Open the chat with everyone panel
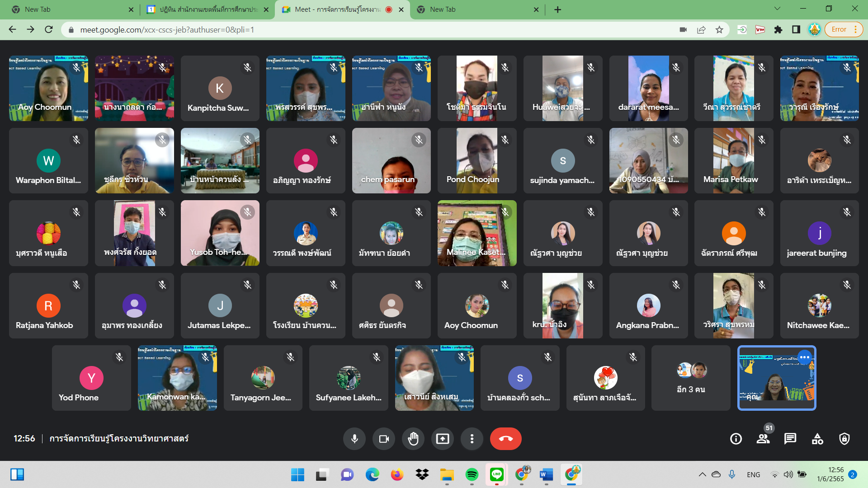868x488 pixels. coord(790,439)
